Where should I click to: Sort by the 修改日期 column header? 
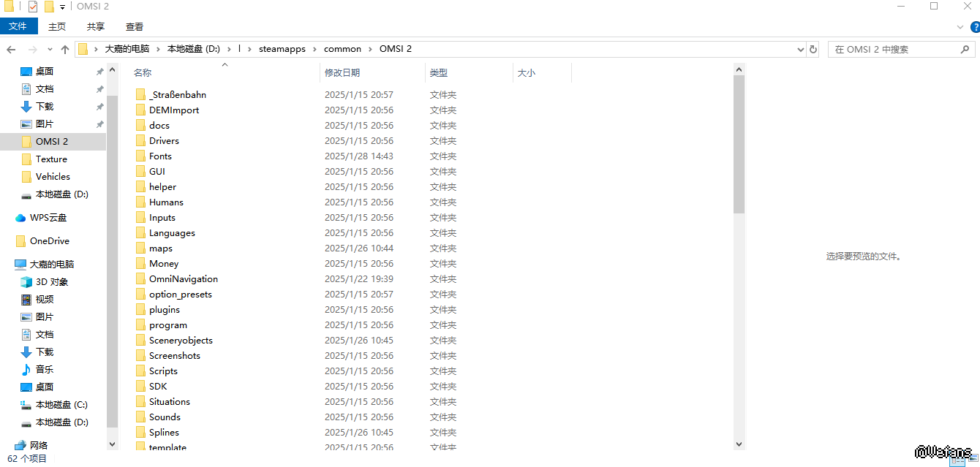click(342, 73)
